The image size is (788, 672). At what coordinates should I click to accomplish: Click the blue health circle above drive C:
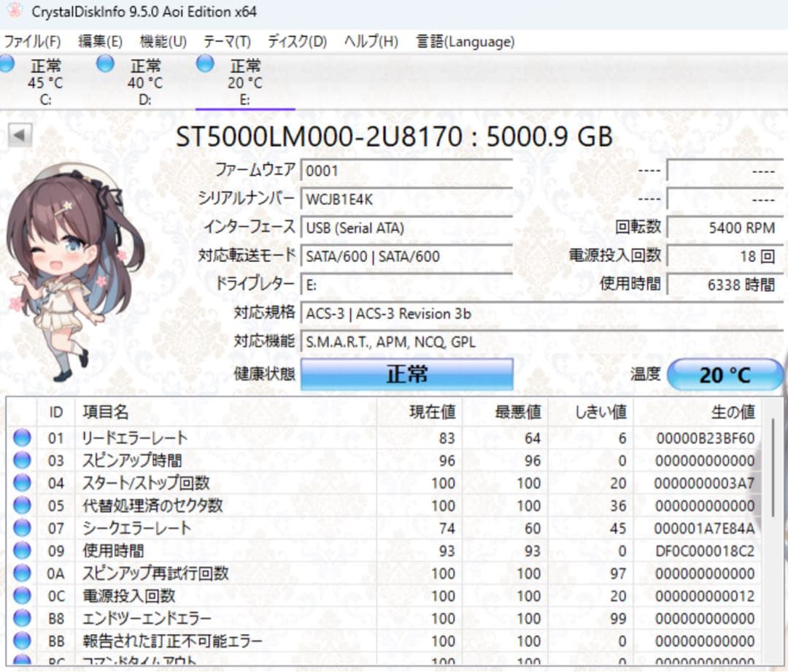point(8,64)
